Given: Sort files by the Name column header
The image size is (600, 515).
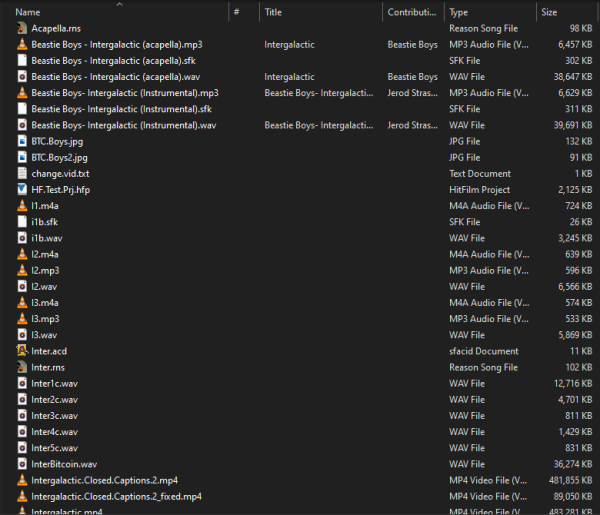Looking at the screenshot, I should tap(28, 12).
